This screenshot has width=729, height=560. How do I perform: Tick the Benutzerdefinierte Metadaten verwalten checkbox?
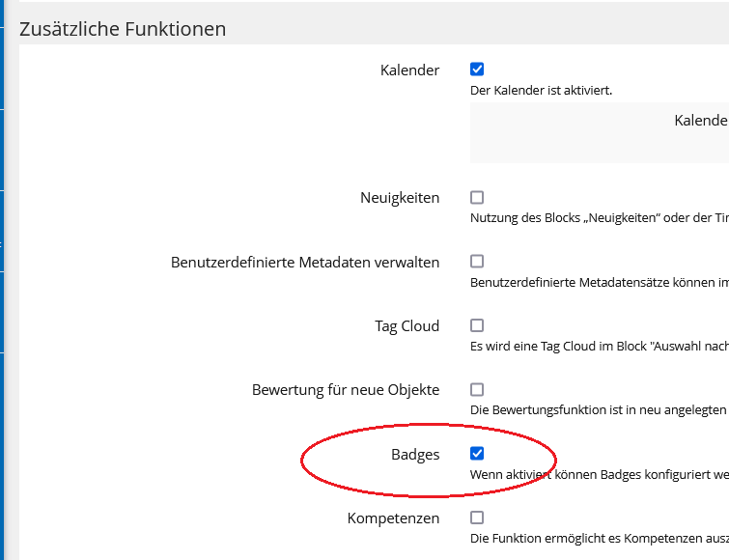(x=477, y=262)
